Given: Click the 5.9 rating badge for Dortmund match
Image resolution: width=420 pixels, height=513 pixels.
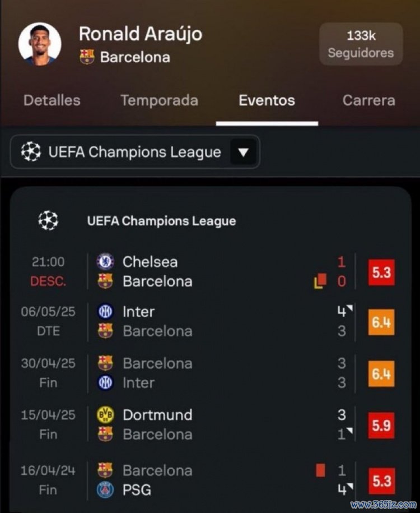Looking at the screenshot, I should pyautogui.click(x=381, y=424).
